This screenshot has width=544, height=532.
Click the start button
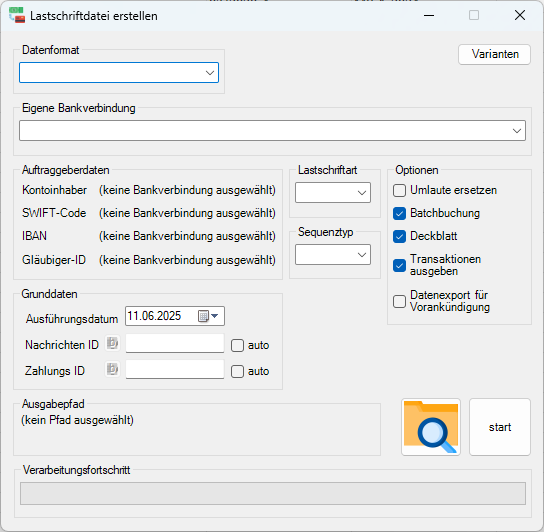tap(500, 427)
